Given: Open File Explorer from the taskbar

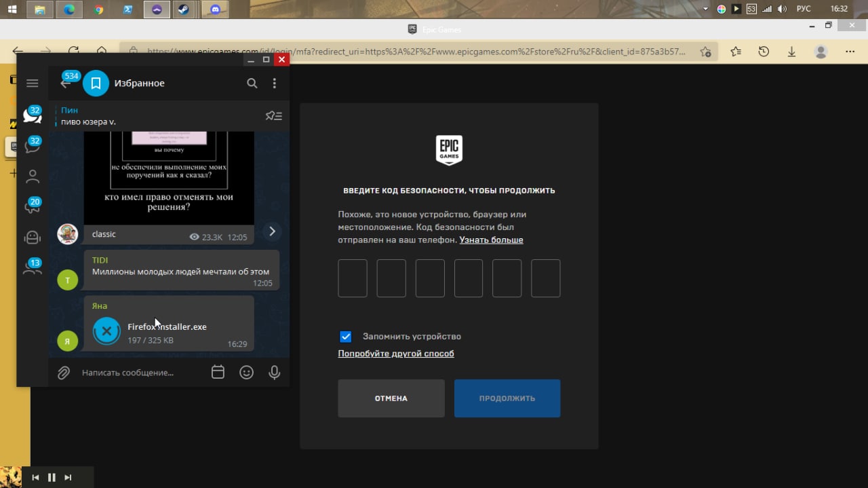Looking at the screenshot, I should click(x=40, y=10).
